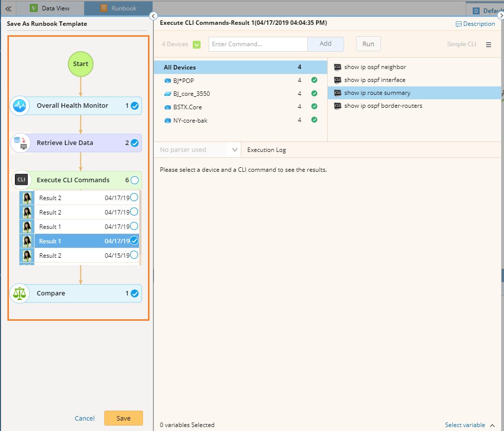Select the show ip ospf neighbor command
The width and height of the screenshot is (504, 431).
pyautogui.click(x=414, y=67)
